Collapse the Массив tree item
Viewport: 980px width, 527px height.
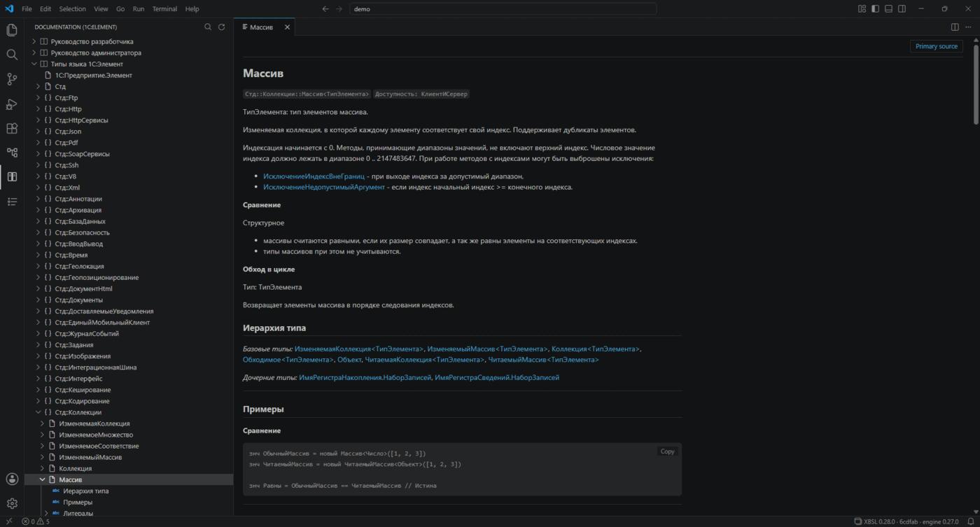pos(43,479)
